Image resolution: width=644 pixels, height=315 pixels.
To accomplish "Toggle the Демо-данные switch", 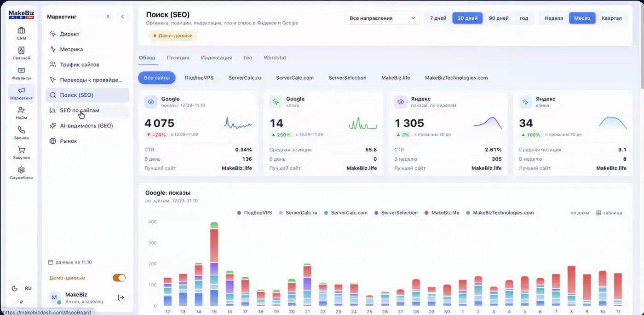I will (x=119, y=278).
